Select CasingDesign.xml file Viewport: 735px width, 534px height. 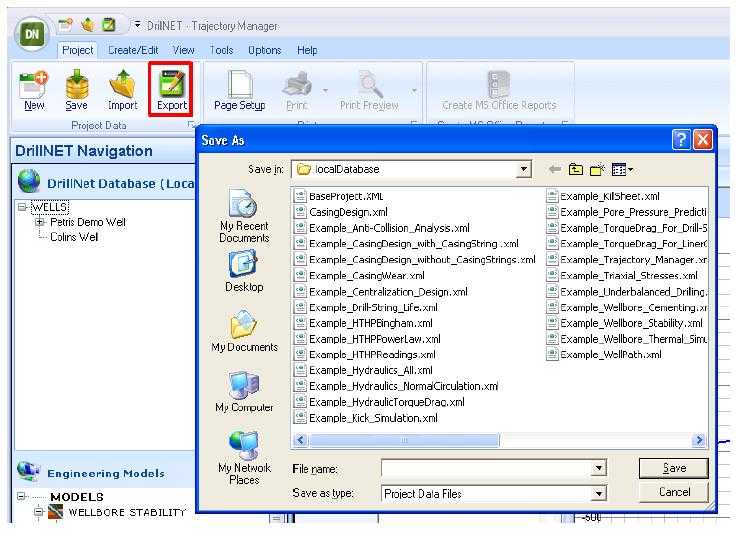(341, 212)
